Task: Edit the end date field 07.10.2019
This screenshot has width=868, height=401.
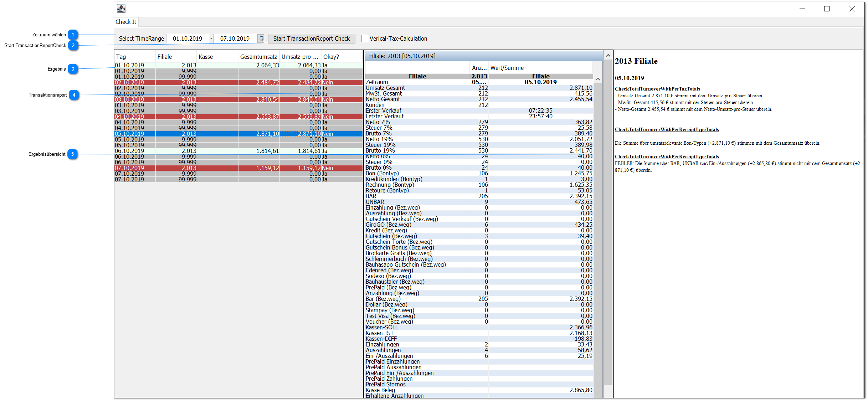Action: click(235, 38)
